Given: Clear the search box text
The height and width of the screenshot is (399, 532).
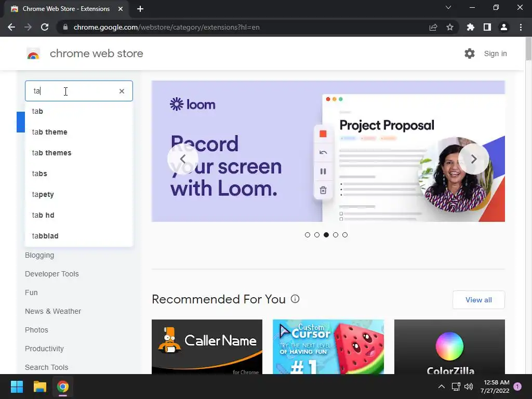Looking at the screenshot, I should (x=122, y=91).
